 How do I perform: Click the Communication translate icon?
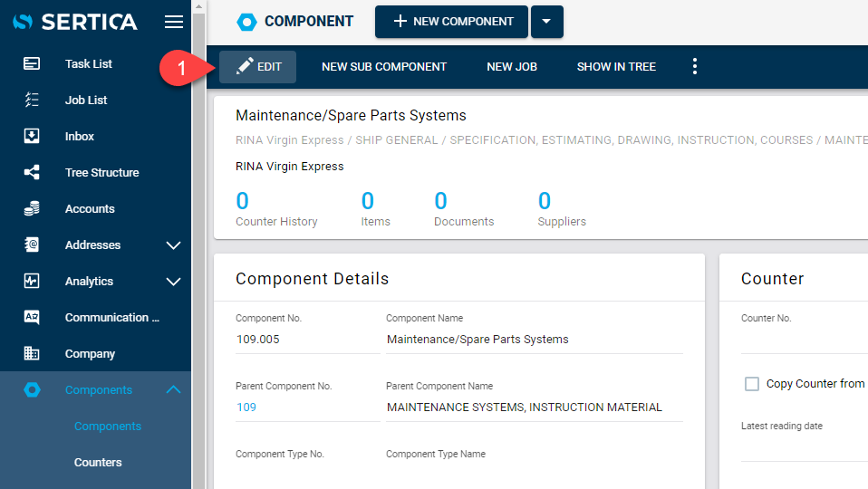32,317
